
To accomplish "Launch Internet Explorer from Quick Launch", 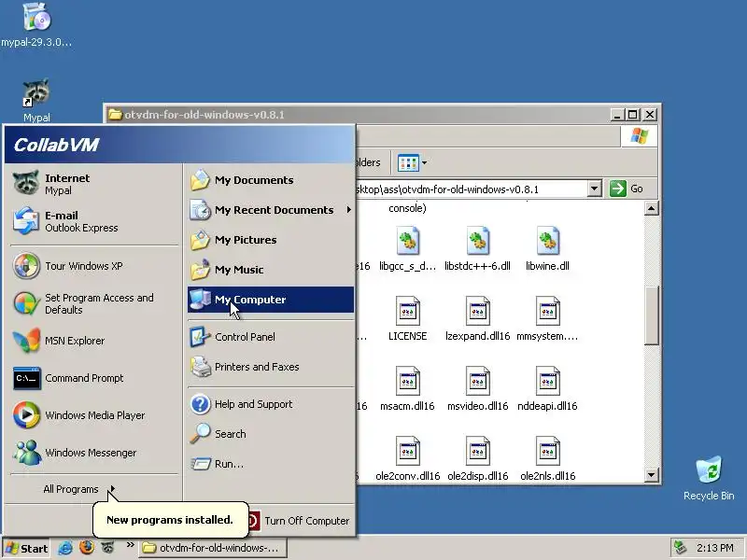I will 64,548.
